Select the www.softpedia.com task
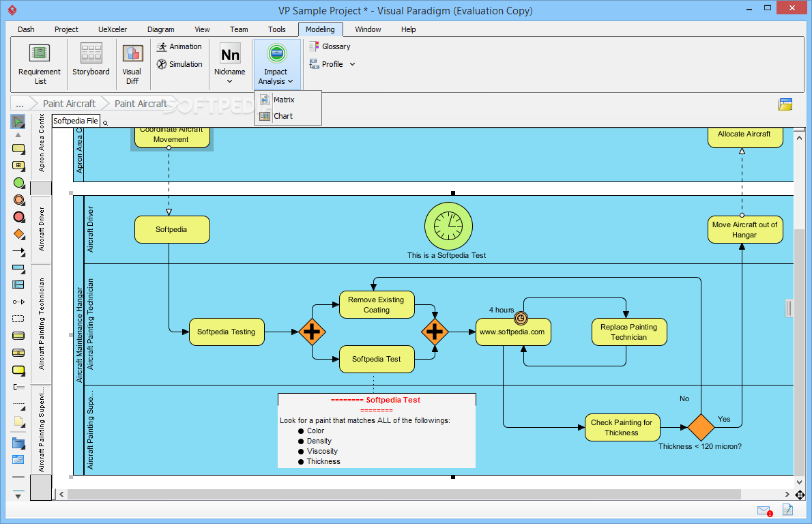Image resolution: width=812 pixels, height=524 pixels. (x=512, y=332)
